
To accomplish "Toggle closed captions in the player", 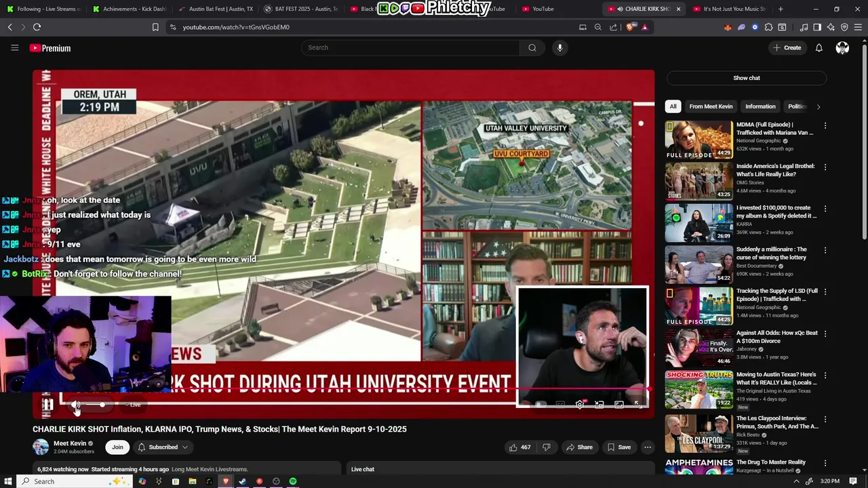I will pyautogui.click(x=560, y=405).
